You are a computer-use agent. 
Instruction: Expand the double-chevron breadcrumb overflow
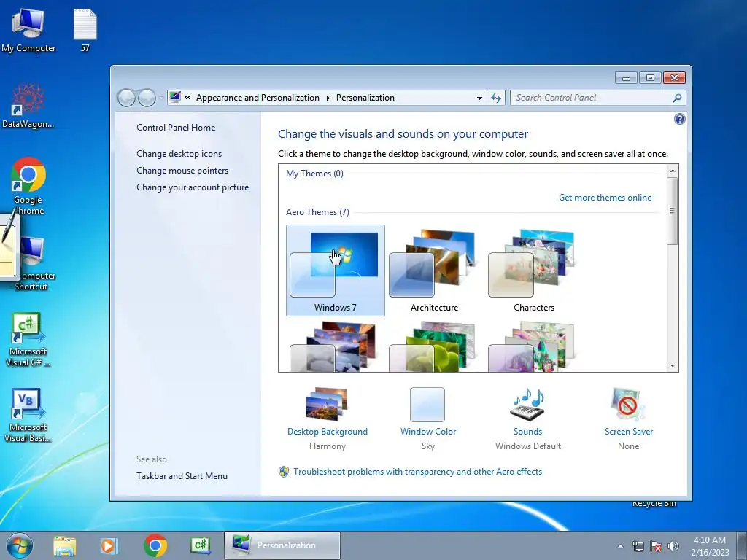pos(187,98)
